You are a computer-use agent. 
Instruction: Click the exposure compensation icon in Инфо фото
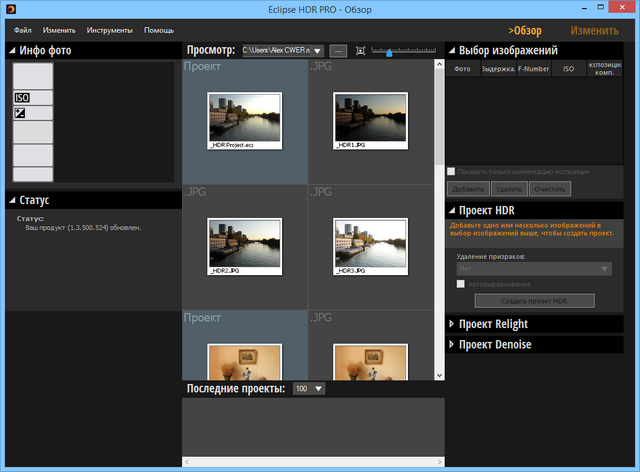pyautogui.click(x=21, y=113)
